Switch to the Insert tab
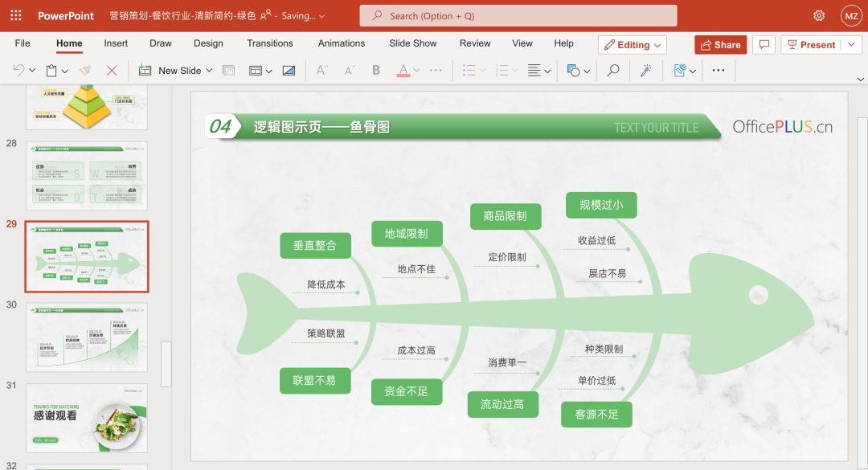 [x=116, y=43]
